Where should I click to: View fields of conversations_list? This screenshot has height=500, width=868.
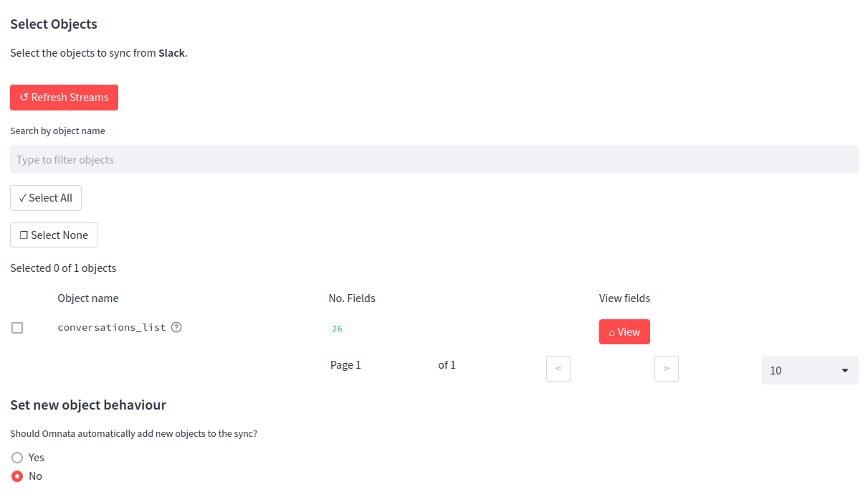(624, 332)
